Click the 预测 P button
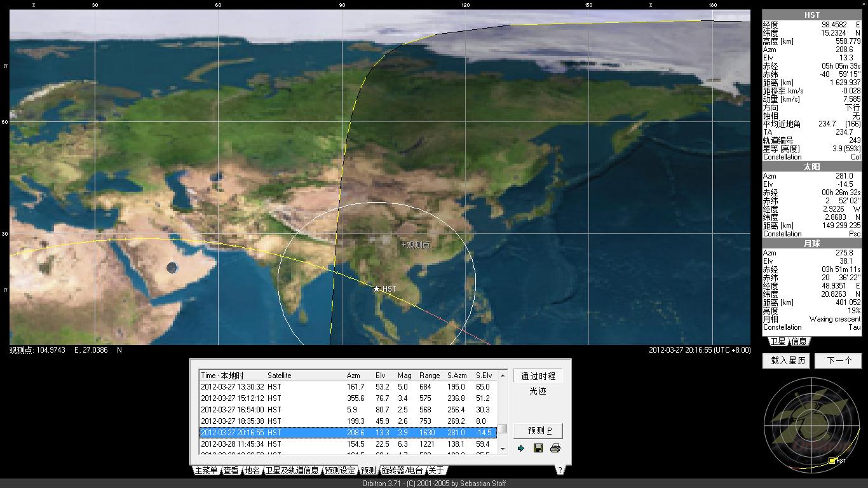This screenshot has height=488, width=868. click(538, 430)
